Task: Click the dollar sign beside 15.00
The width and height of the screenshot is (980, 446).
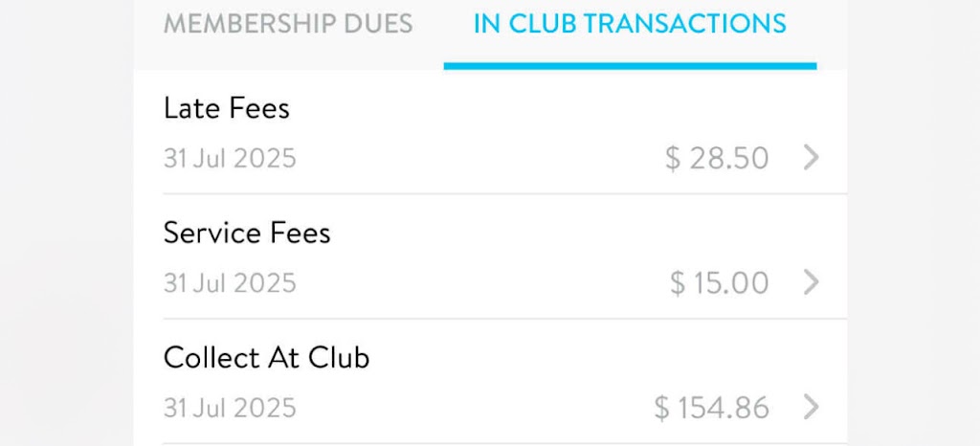Action: (x=678, y=283)
